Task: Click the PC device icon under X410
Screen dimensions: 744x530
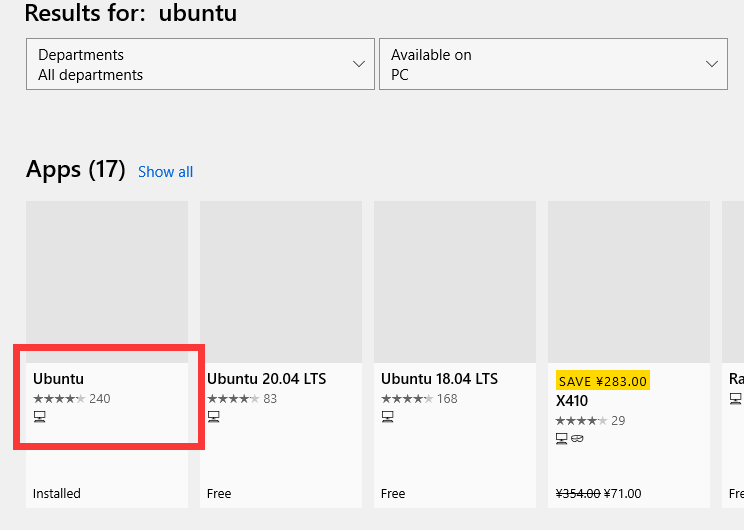Action: 562,439
